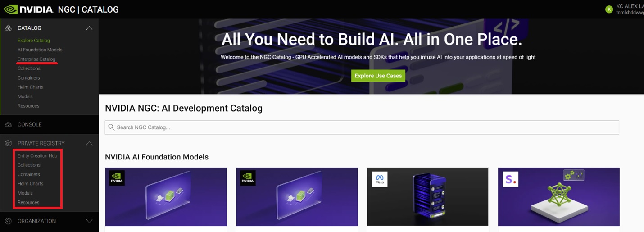Click the Catalog section icon in sidebar
This screenshot has height=232, width=644.
[x=9, y=28]
